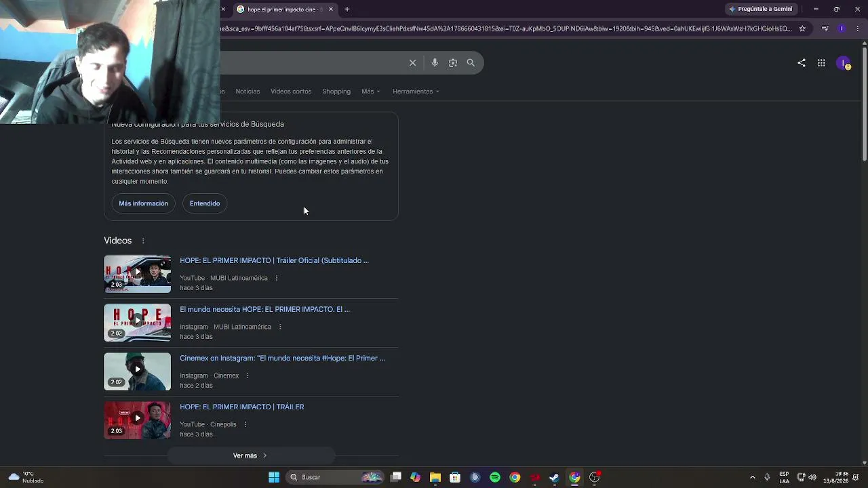
Task: Open more options for YouTube Cinépolis result
Action: click(245, 424)
